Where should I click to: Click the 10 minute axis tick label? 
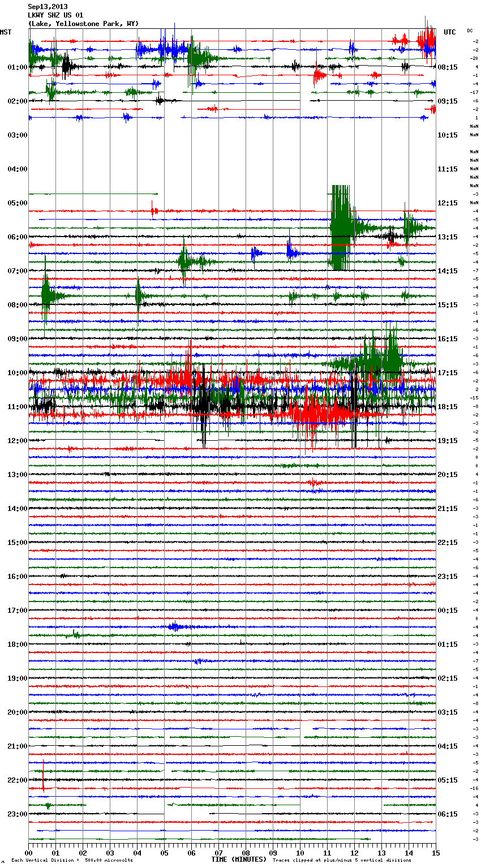tap(300, 853)
